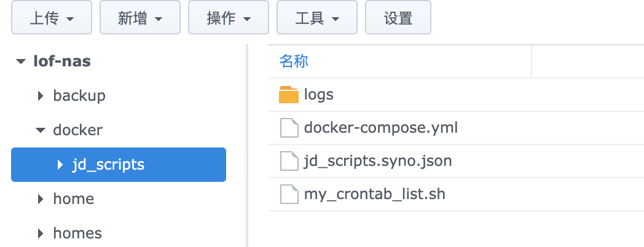Expand the homes folder arrow
The height and width of the screenshot is (247, 644).
(x=41, y=233)
